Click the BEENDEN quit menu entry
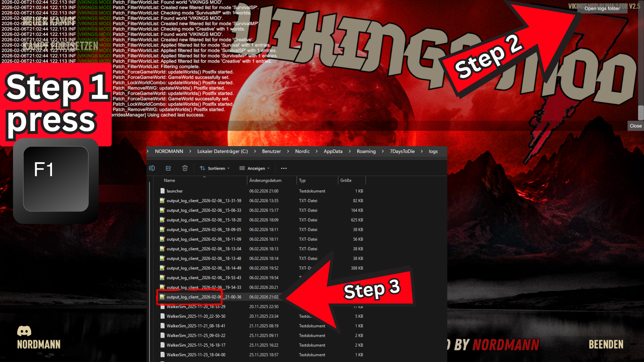The image size is (644, 362). (606, 344)
